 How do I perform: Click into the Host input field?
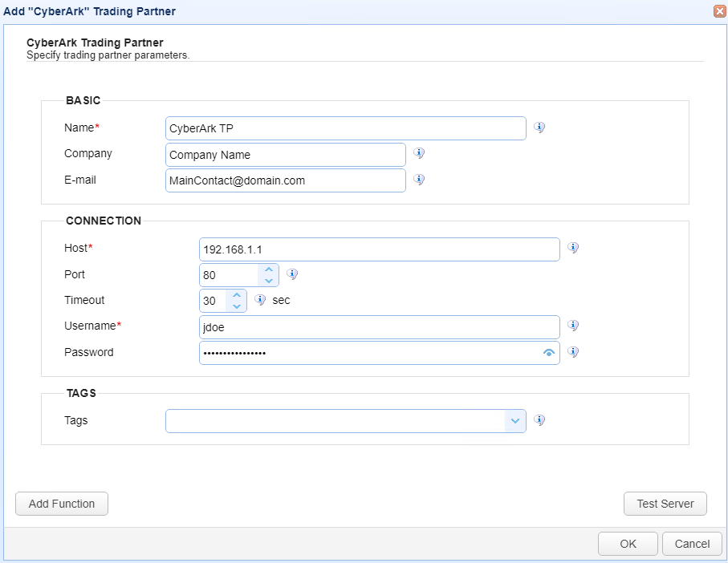(x=379, y=249)
